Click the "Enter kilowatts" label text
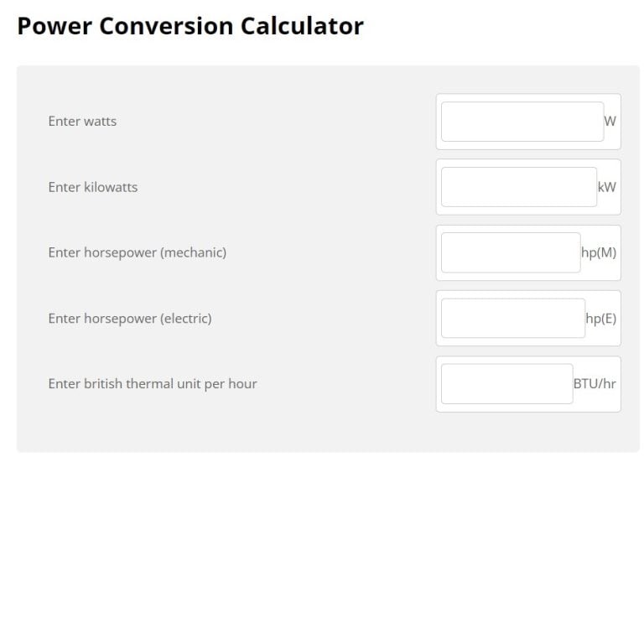Image resolution: width=644 pixels, height=644 pixels. pyautogui.click(x=92, y=187)
